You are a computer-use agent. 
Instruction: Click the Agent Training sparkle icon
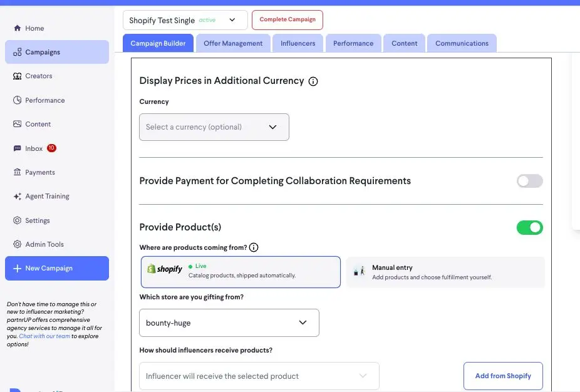click(17, 197)
